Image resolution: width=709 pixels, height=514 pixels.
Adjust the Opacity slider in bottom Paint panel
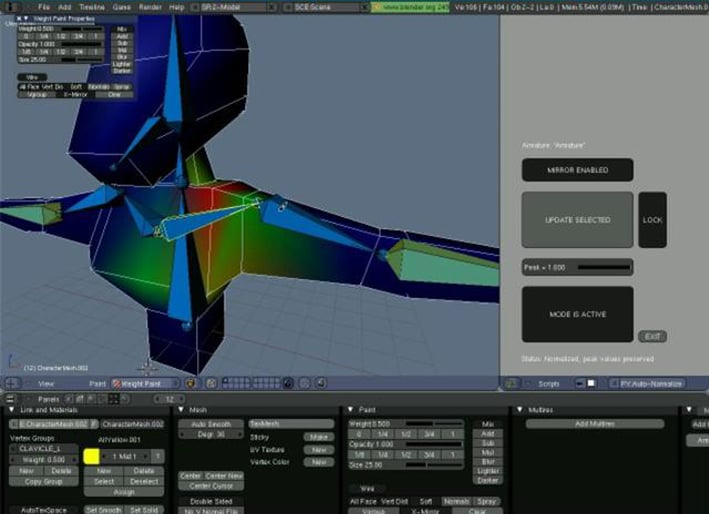coord(406,444)
